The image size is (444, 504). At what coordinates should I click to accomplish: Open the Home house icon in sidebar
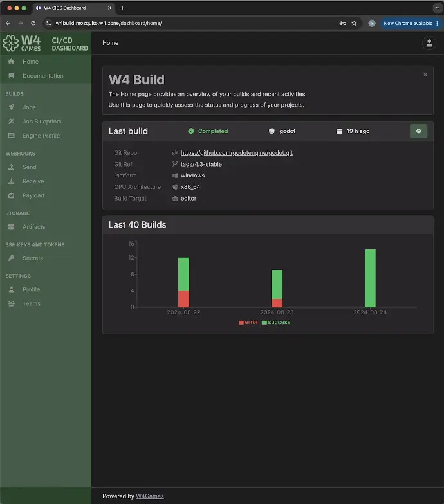pyautogui.click(x=12, y=62)
